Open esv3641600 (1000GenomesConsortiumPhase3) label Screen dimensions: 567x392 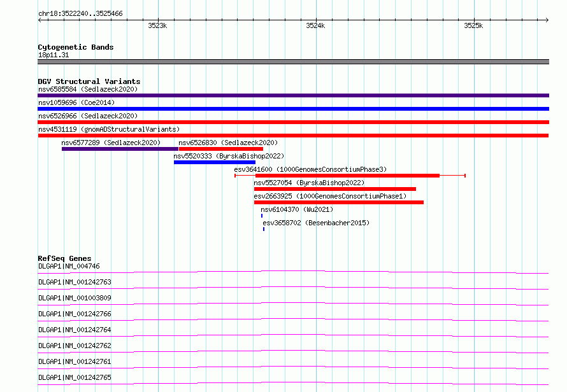pyautogui.click(x=310, y=169)
